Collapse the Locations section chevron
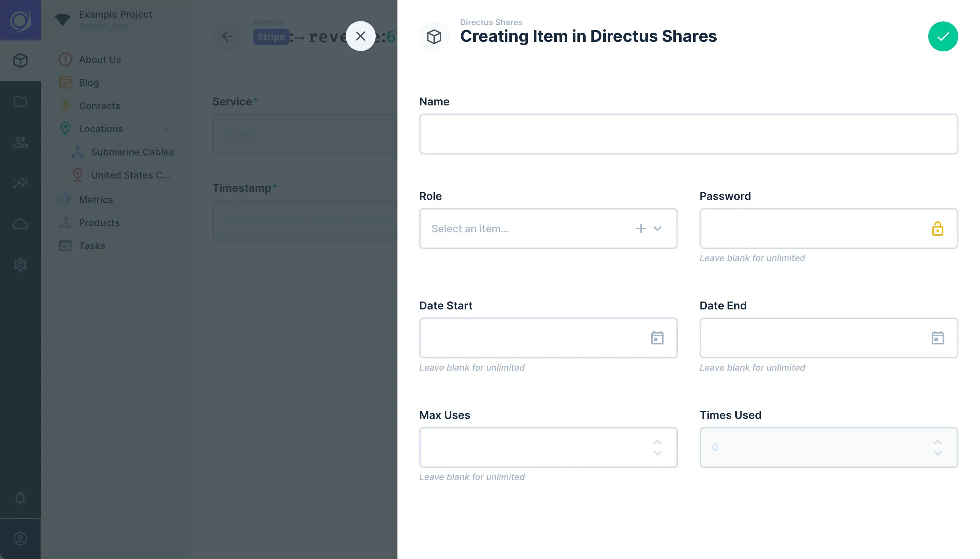Viewport: 980px width, 559px height. (x=166, y=129)
